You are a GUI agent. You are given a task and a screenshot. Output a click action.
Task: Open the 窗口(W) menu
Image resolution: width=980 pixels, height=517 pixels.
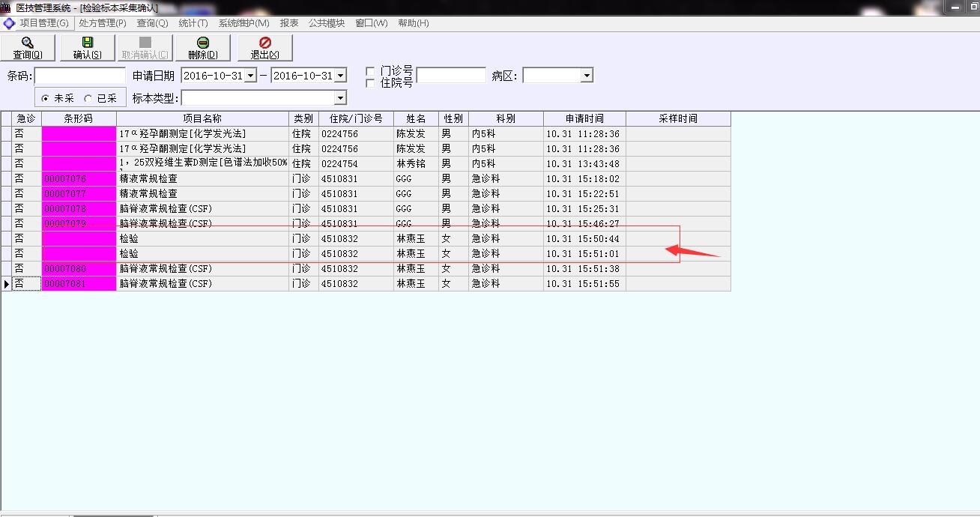point(372,23)
